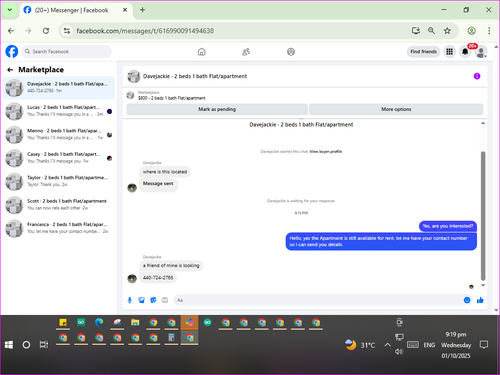Open the Scott conversation

59,205
